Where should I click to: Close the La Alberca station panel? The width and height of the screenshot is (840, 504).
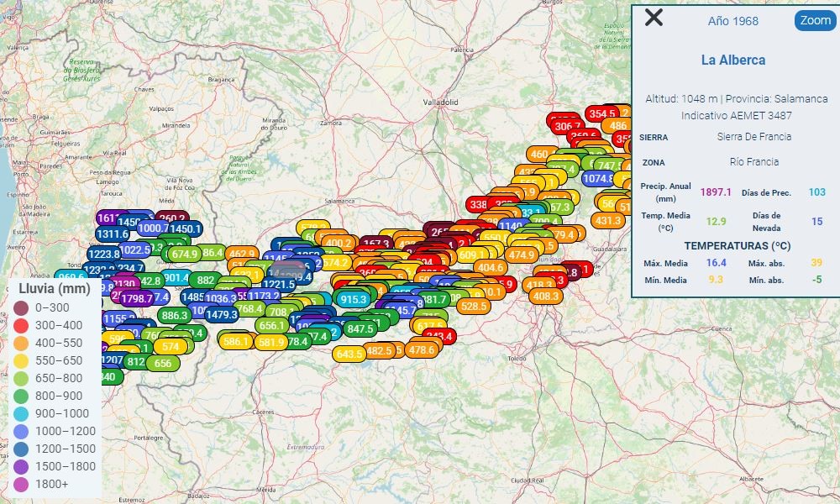click(654, 18)
